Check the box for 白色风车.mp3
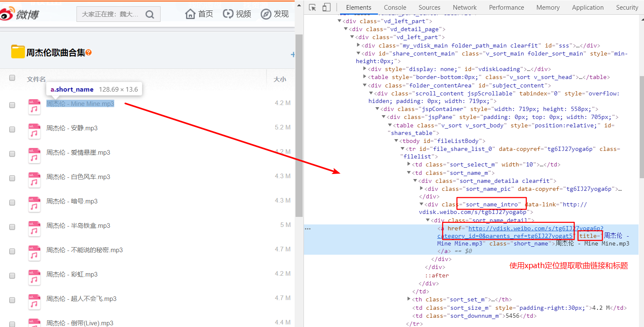This screenshot has height=327, width=644. (x=12, y=178)
